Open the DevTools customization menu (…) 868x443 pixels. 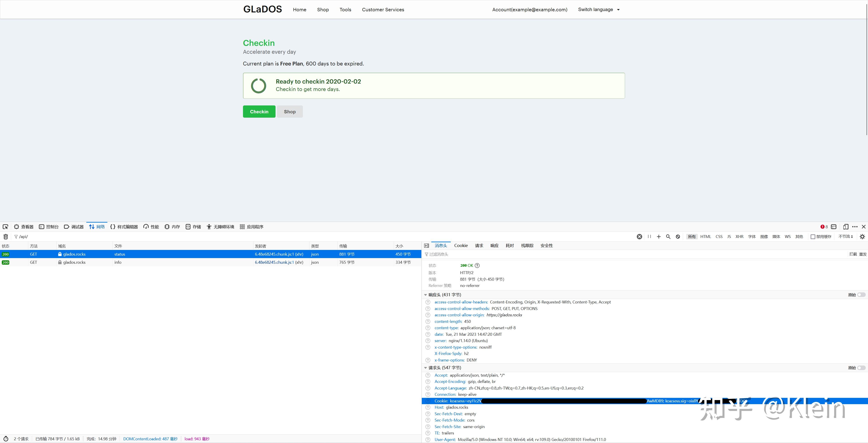(855, 226)
